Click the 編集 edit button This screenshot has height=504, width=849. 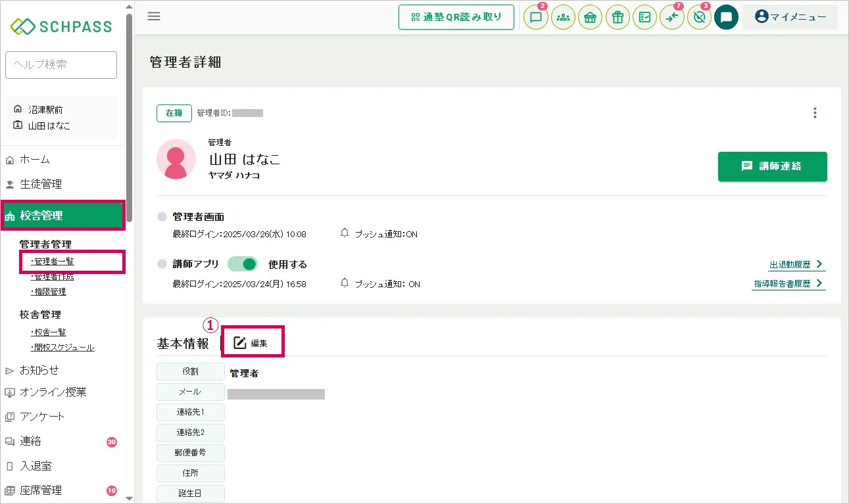click(x=252, y=342)
